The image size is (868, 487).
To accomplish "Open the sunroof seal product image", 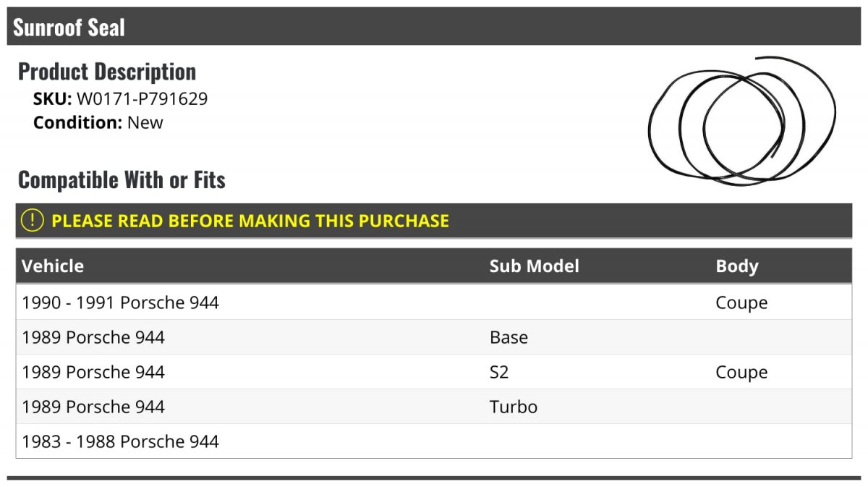I will coord(742,121).
